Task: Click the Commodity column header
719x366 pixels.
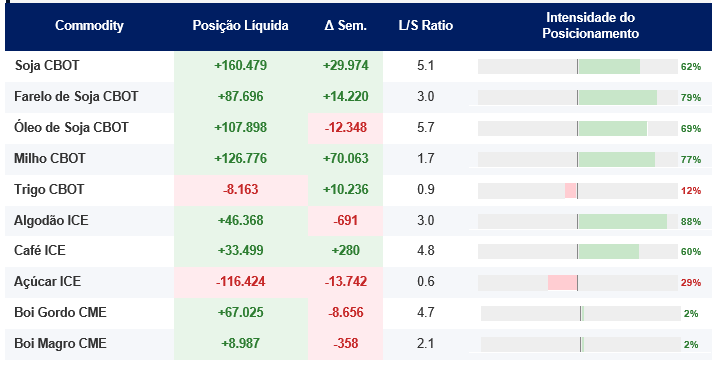Action: tap(89, 25)
